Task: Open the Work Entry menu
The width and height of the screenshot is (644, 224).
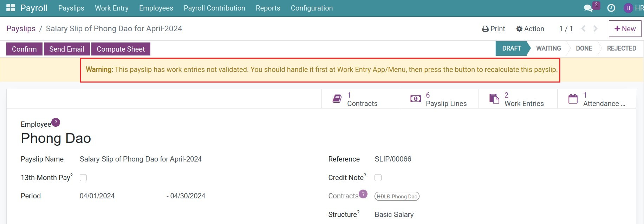Action: coord(112,8)
